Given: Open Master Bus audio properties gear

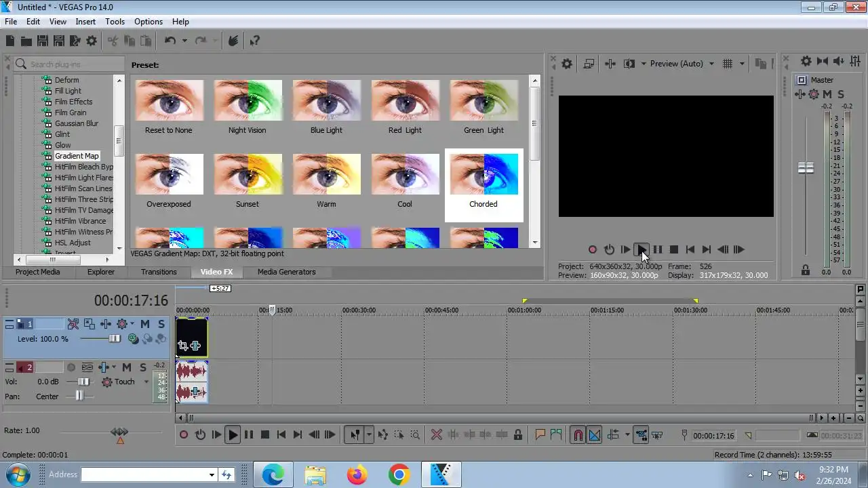Looking at the screenshot, I should pyautogui.click(x=806, y=61).
